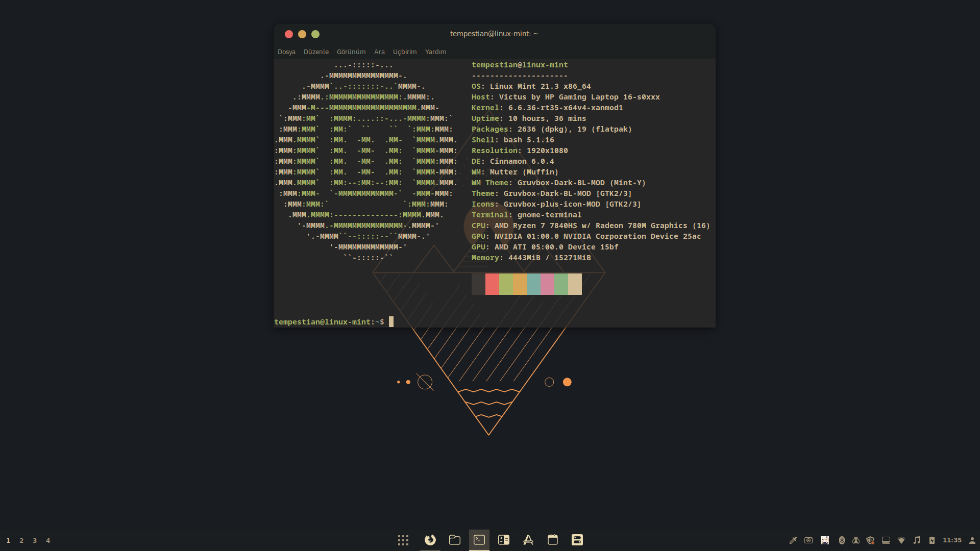Open the clock showing 11:35
The height and width of the screenshot is (551, 980).
click(x=952, y=540)
